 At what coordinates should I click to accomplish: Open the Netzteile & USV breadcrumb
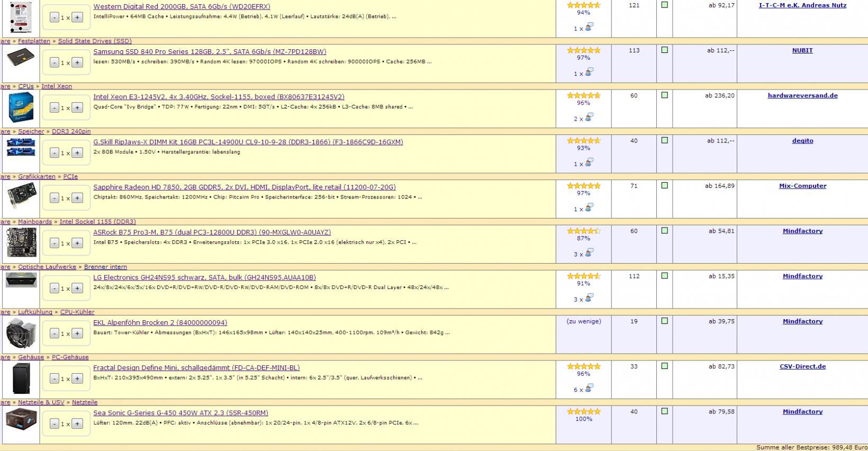(41, 402)
